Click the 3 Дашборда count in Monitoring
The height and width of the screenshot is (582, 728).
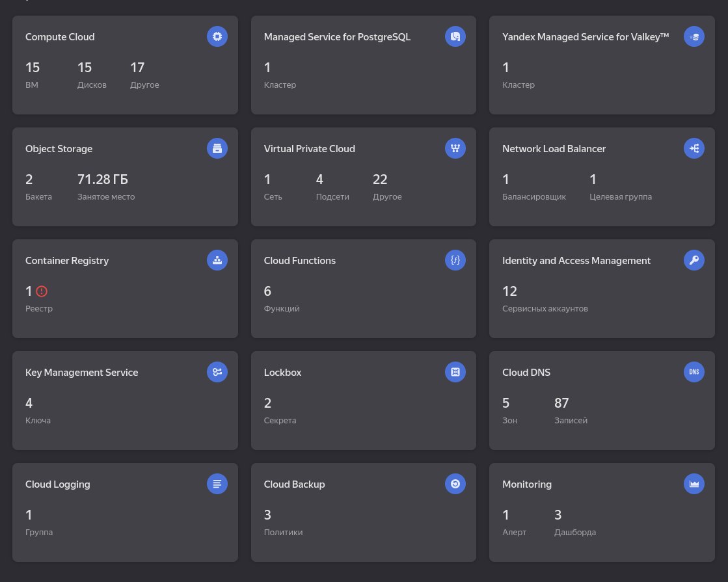coord(575,522)
